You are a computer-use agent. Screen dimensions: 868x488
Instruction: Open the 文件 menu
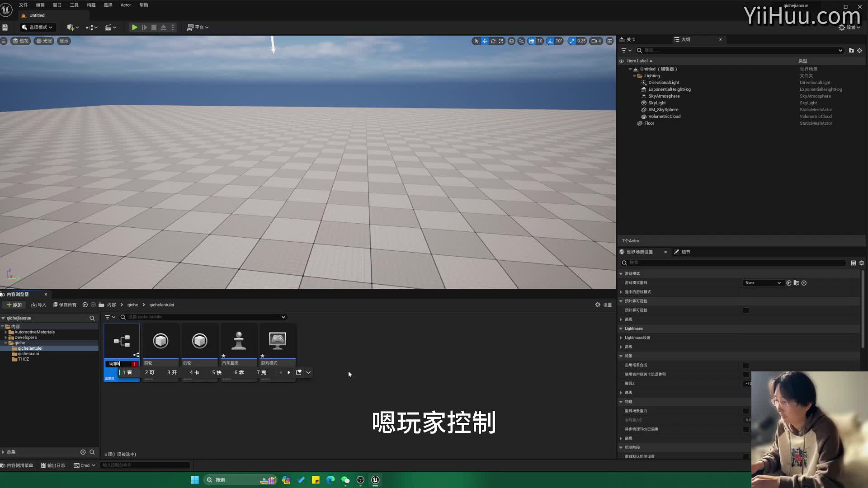coord(23,5)
